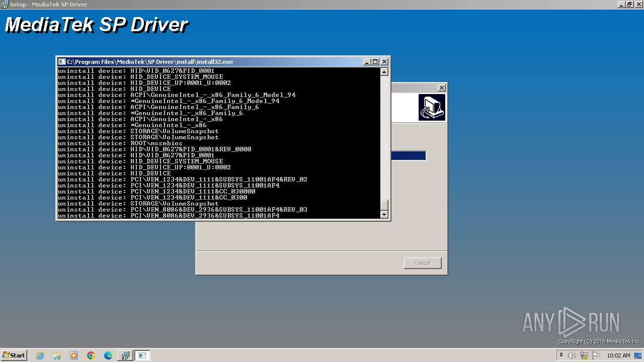This screenshot has width=644, height=362.
Task: Maximize the install32.exe console window
Action: (x=375, y=62)
